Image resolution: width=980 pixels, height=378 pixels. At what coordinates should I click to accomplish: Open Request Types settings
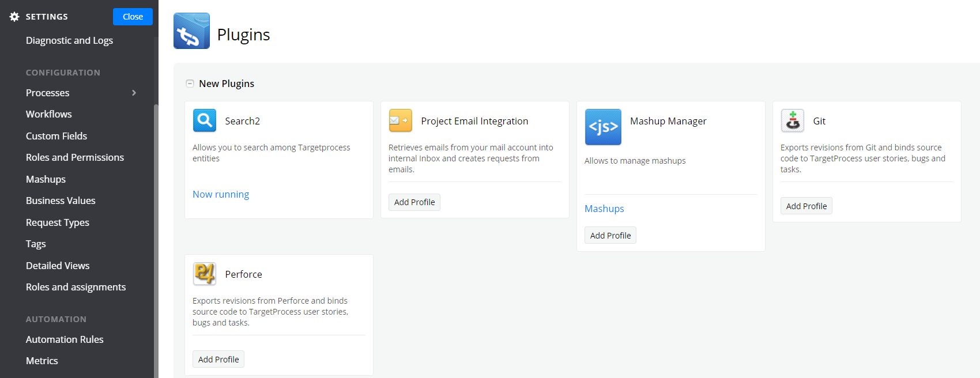click(x=58, y=222)
